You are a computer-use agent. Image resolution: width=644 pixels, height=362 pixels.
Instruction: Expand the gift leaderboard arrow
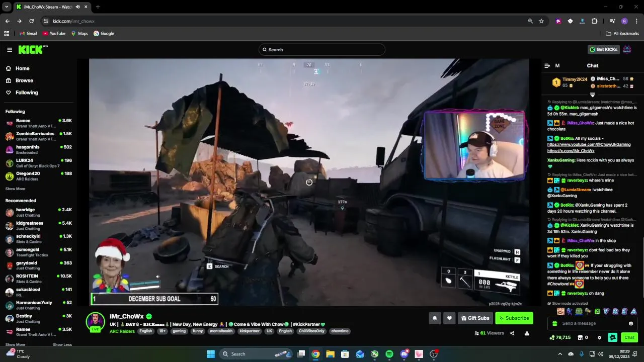[x=592, y=95]
